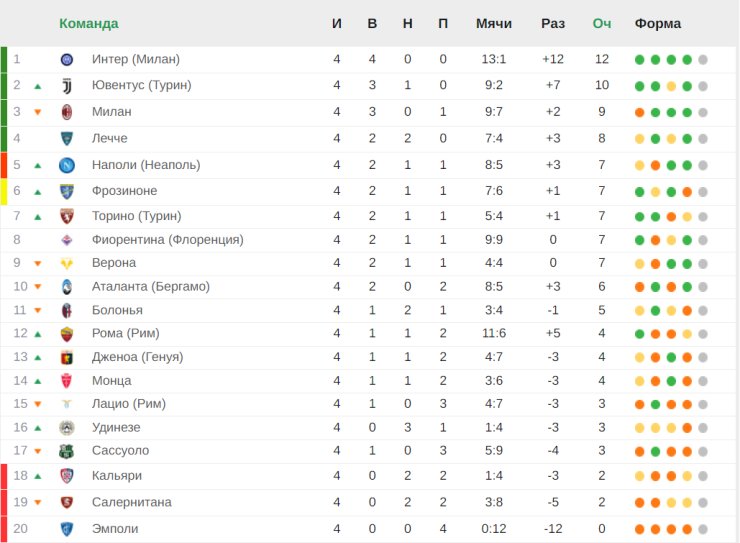
Task: Click the Sassuolo club crest
Action: click(x=67, y=451)
